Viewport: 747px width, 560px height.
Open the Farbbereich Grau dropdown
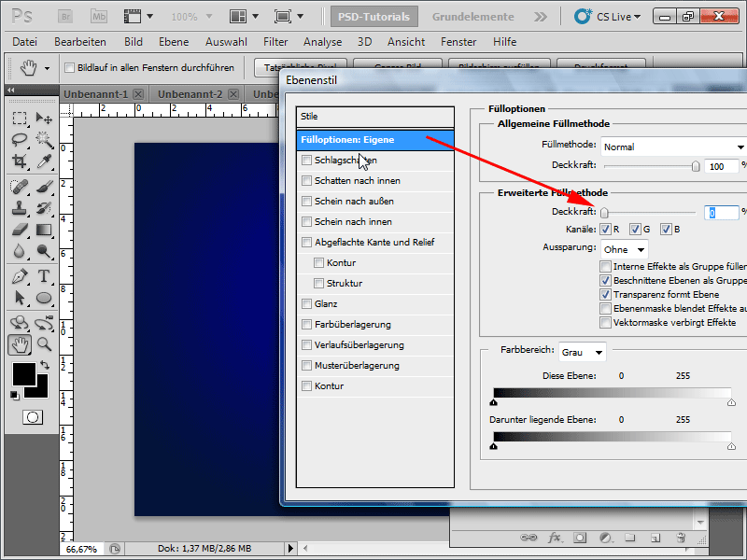click(x=582, y=353)
